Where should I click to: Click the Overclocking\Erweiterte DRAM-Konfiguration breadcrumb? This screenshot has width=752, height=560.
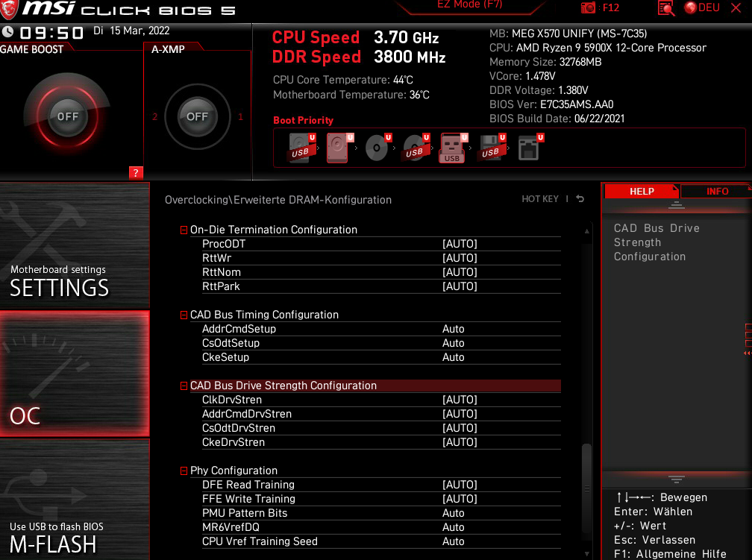[x=278, y=200]
